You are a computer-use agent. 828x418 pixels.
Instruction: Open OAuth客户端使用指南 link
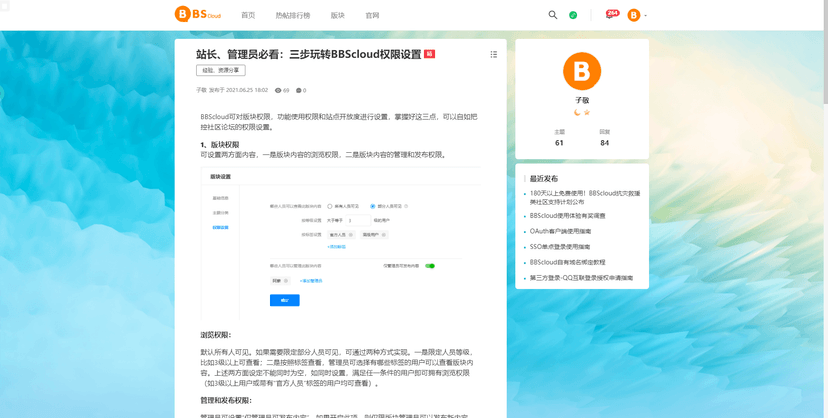point(560,231)
